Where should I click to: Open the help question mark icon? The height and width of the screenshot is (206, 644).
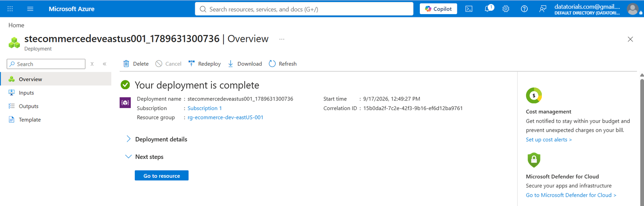524,9
